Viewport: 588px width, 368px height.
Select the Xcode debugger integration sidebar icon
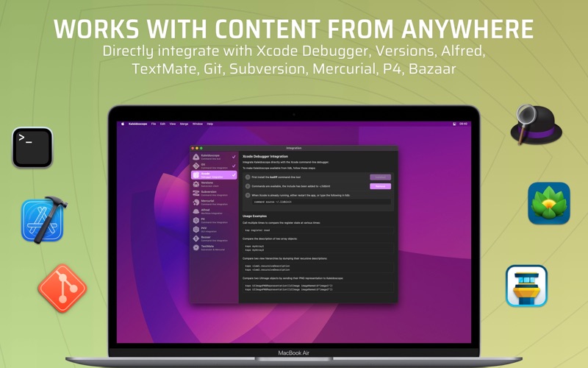coord(196,175)
